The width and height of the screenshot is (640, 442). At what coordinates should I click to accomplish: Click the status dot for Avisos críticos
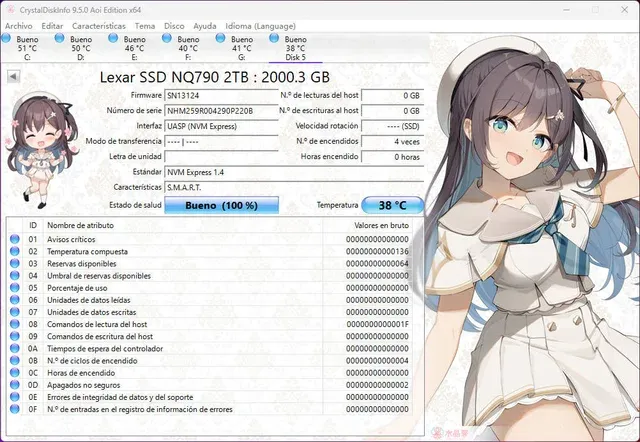(x=15, y=239)
